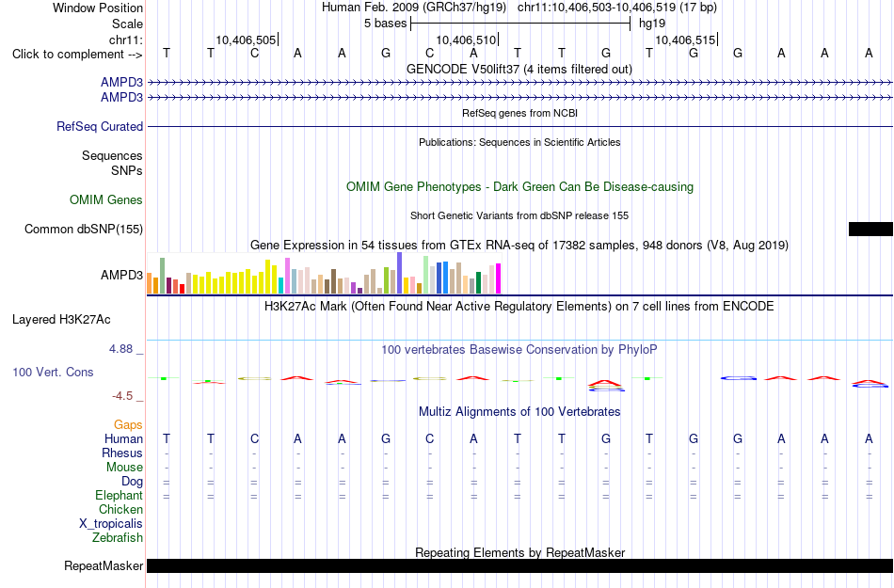The image size is (894, 588).
Task: Click the tallest red-blue PhyloP logo stack
Action: tap(606, 385)
